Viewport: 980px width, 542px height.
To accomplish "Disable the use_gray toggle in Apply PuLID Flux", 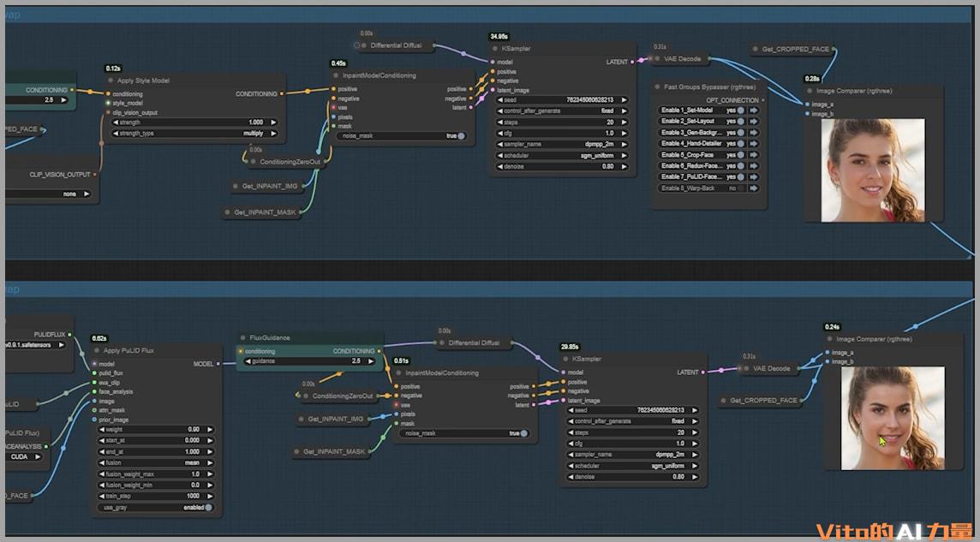I will pos(209,508).
